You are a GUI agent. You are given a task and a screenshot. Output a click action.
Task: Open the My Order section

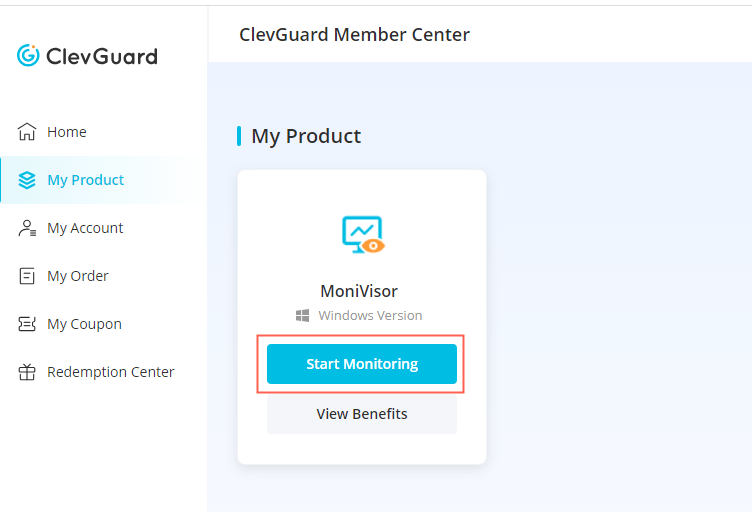pyautogui.click(x=104, y=276)
